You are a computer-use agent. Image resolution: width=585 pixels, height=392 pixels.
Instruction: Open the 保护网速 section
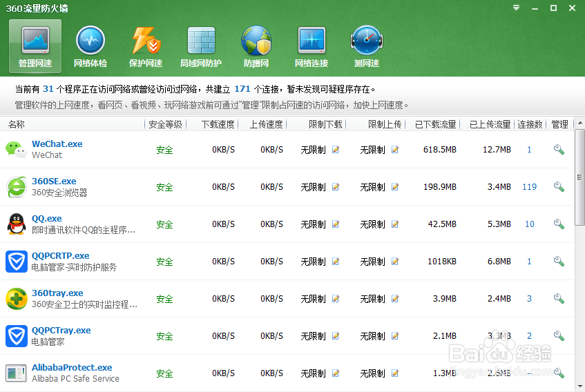[x=146, y=46]
